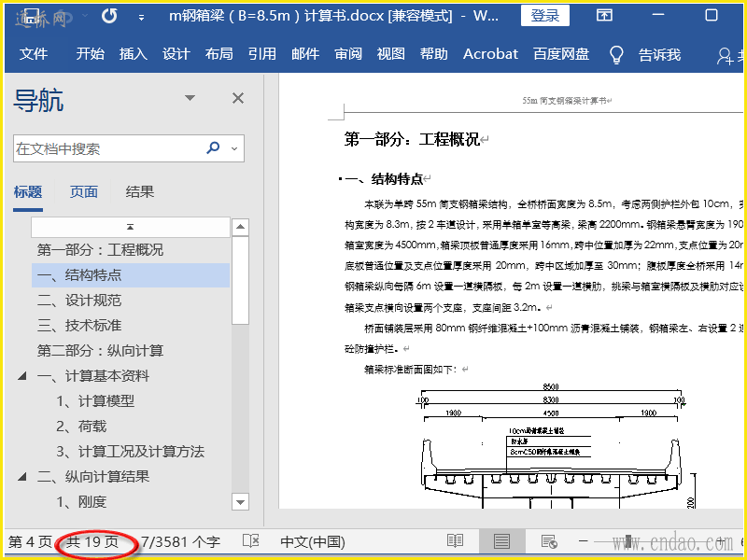Click the navigation pane scrollbar thumb
The image size is (747, 560).
coord(240,280)
